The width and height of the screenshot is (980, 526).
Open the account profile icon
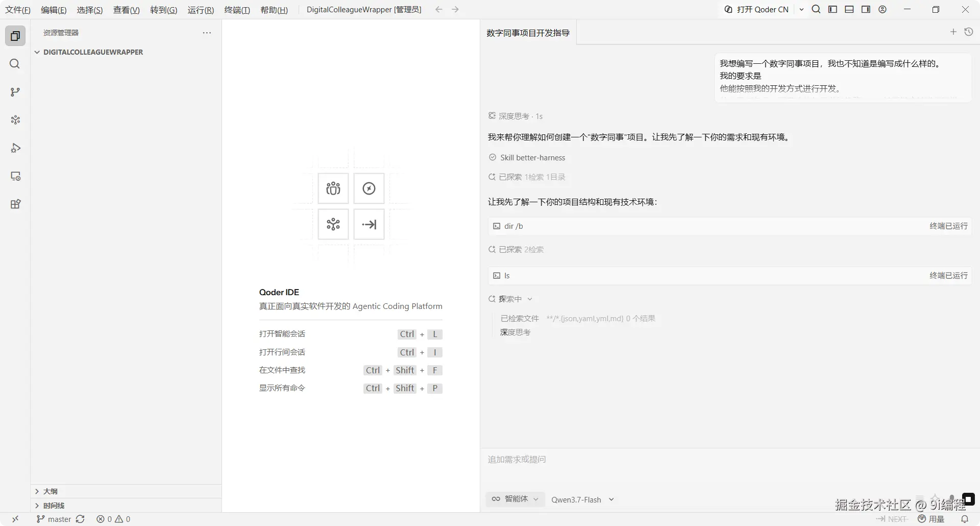[883, 9]
